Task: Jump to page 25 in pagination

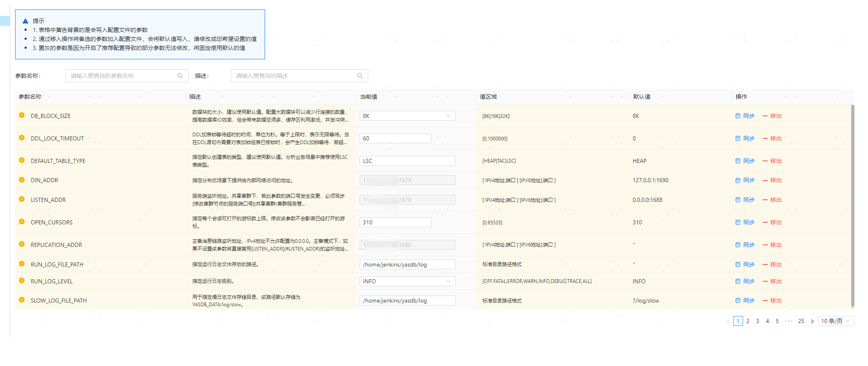Action: 801,321
